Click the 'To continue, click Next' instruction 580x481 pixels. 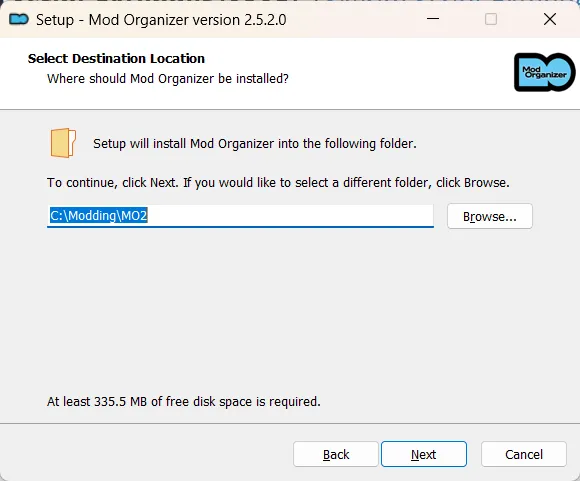point(278,182)
